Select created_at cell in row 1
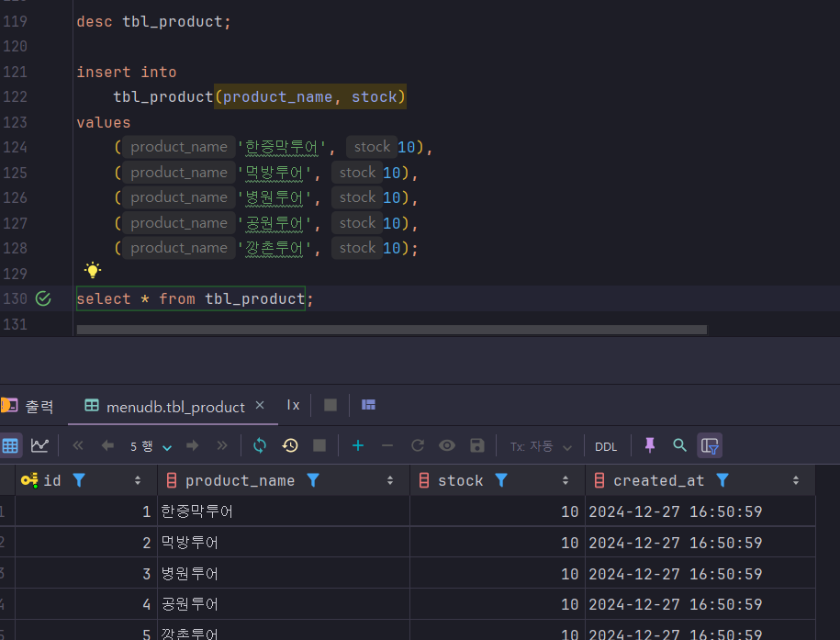Image resolution: width=840 pixels, height=640 pixels. (700, 511)
